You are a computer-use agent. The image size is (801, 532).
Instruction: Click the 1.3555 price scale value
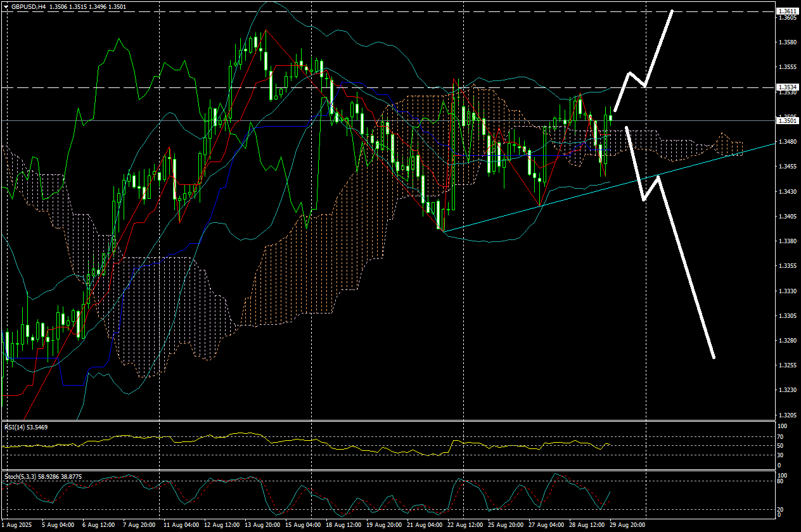click(788, 67)
